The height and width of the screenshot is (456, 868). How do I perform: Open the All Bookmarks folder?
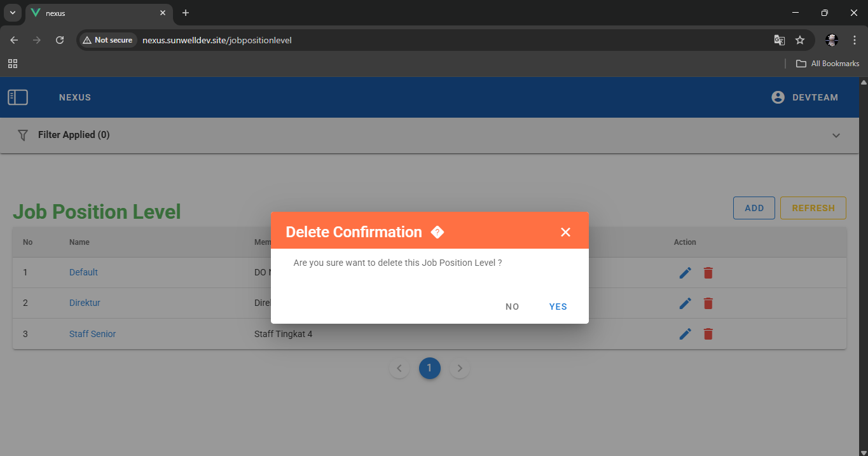click(x=828, y=64)
